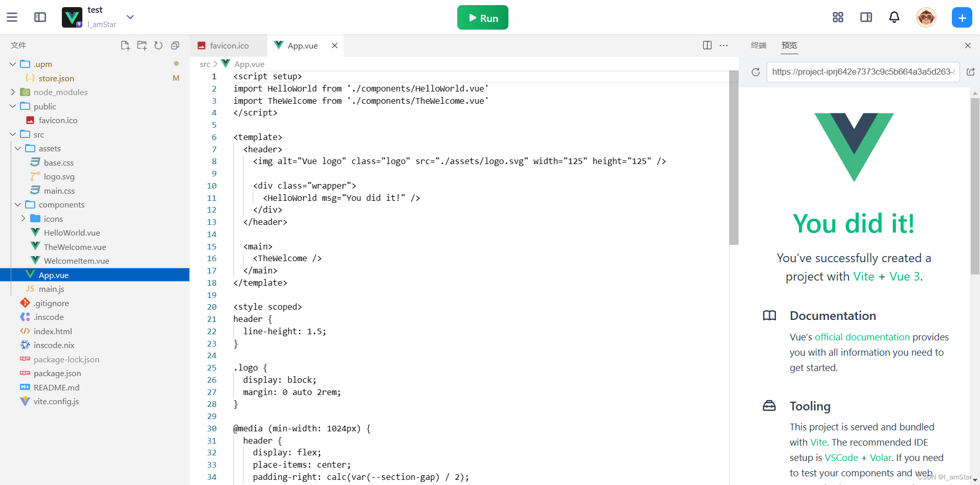Screen dimensions: 980x485
Task: Open the four-squares apps grid icon
Action: click(x=838, y=17)
